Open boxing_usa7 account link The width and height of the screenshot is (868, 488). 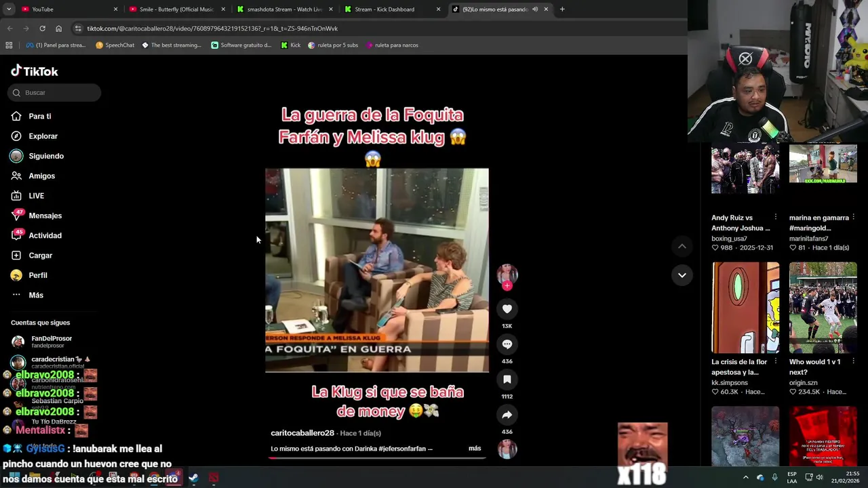(729, 239)
